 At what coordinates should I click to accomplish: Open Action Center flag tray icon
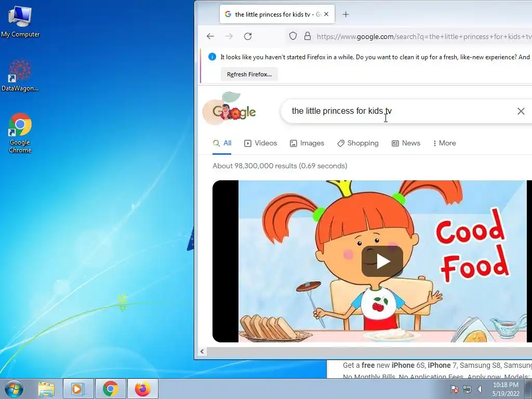[x=455, y=389]
